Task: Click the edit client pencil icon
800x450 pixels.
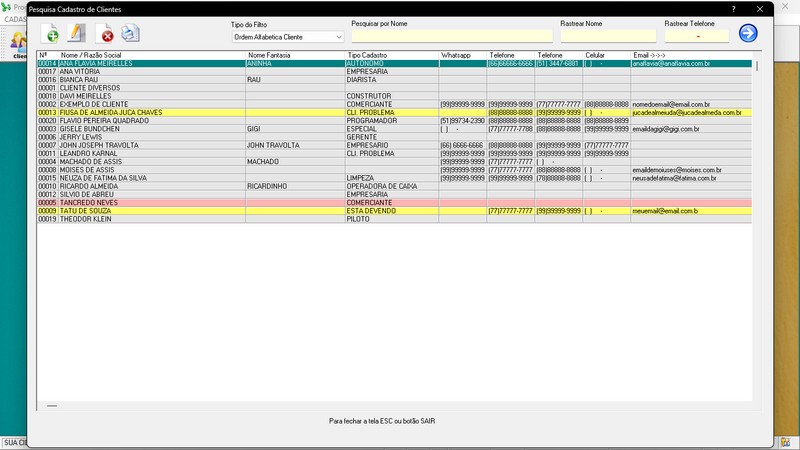Action: click(77, 33)
